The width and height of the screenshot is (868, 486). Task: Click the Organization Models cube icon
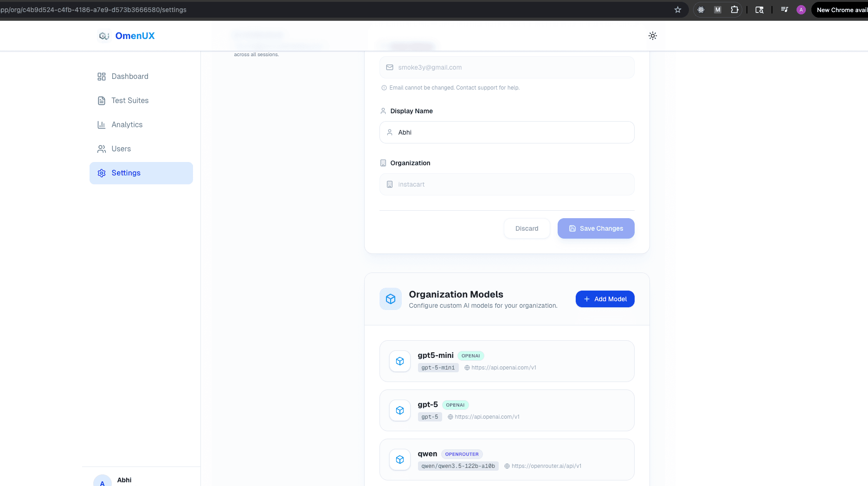(390, 298)
